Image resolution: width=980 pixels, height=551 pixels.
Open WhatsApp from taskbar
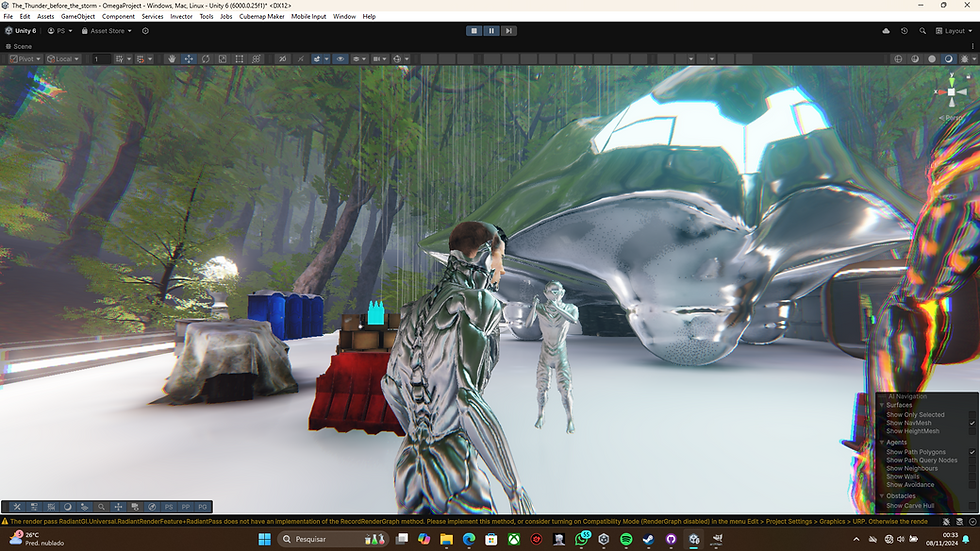click(581, 539)
